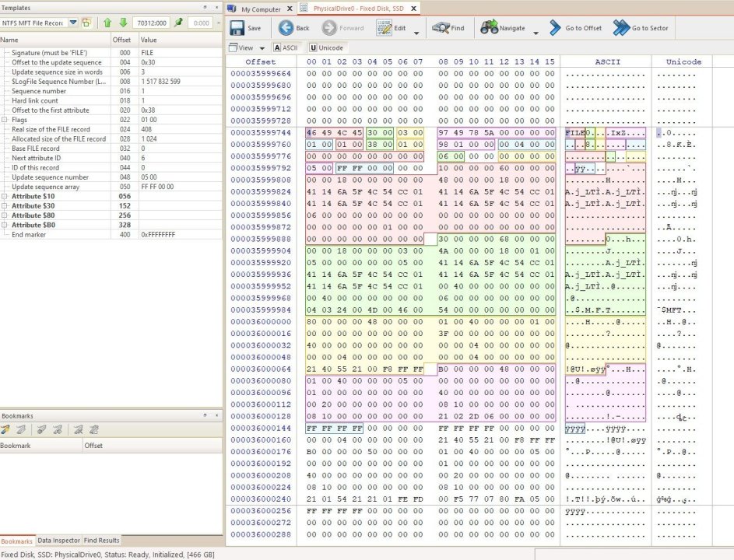Click Go to Sector button
Image resolution: width=734 pixels, height=560 pixels.
click(x=641, y=28)
